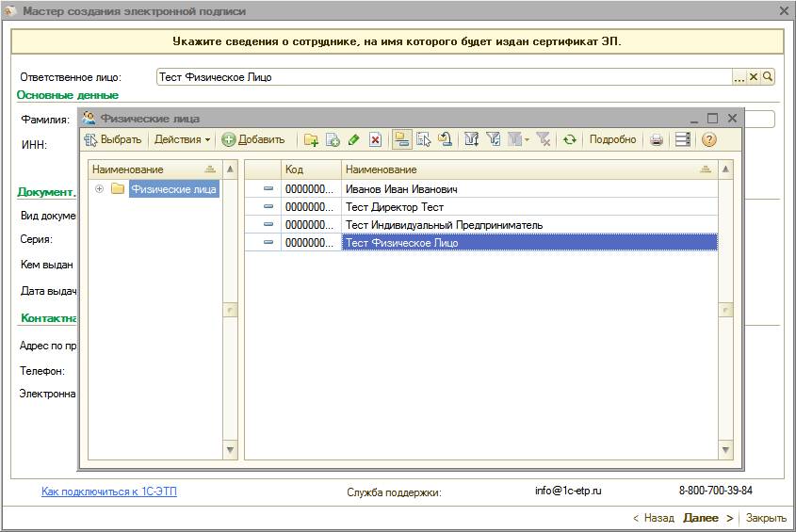Image resolution: width=796 pixels, height=532 pixels.
Task: Click the Код column header
Action: click(x=311, y=169)
